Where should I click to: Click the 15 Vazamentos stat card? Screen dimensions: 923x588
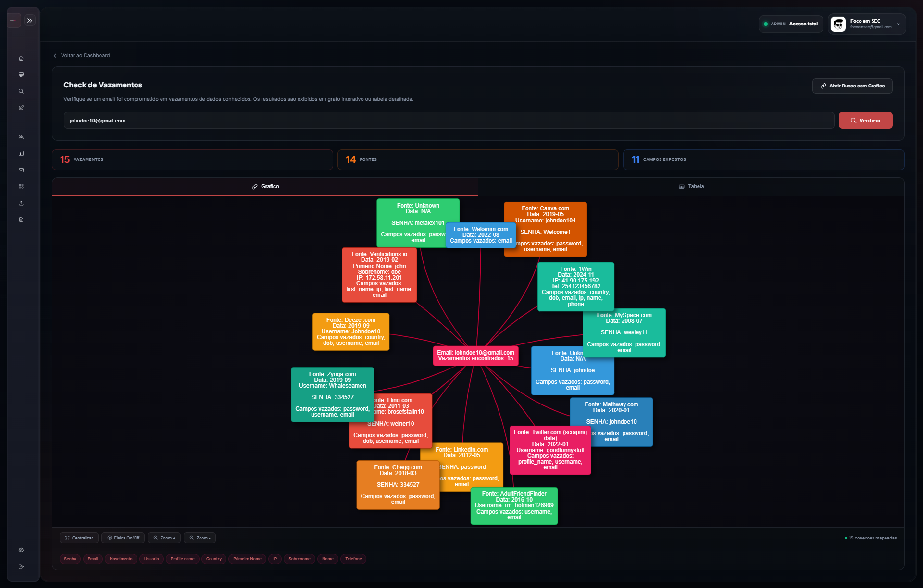point(192,159)
